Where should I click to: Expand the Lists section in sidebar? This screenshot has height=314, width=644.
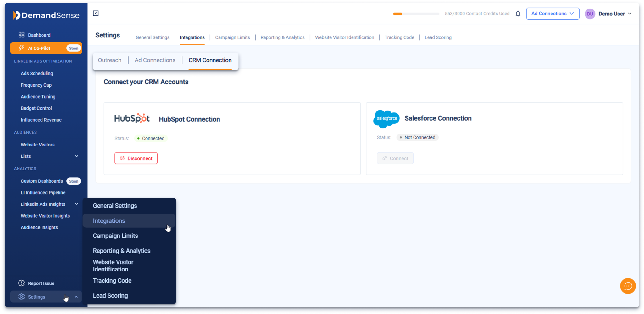click(76, 156)
